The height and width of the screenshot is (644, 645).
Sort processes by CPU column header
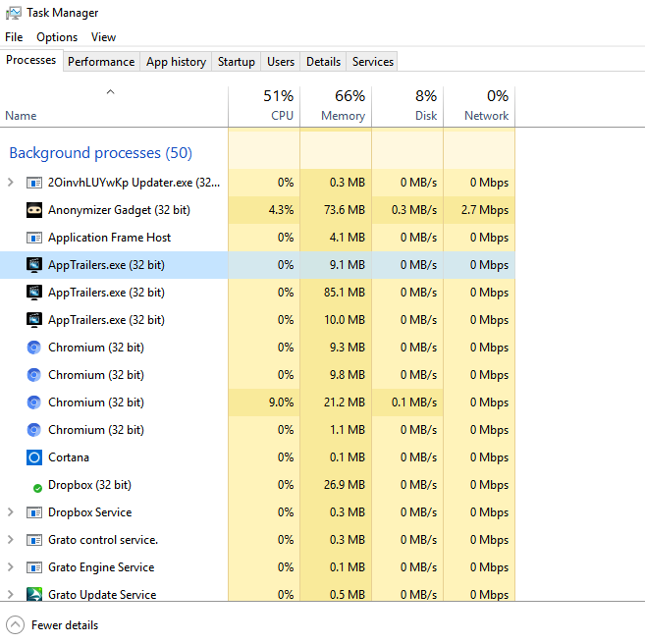click(x=264, y=106)
